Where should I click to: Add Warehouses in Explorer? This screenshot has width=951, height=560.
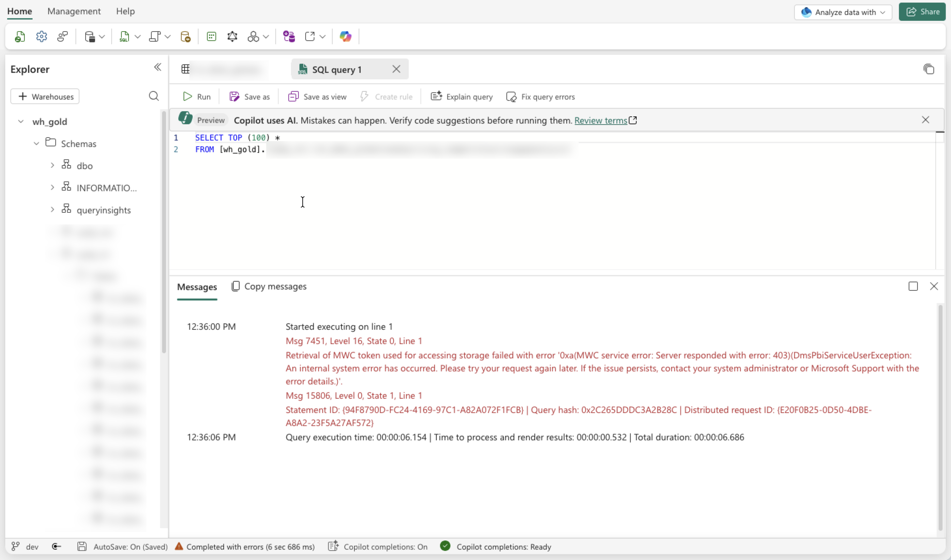[45, 97]
